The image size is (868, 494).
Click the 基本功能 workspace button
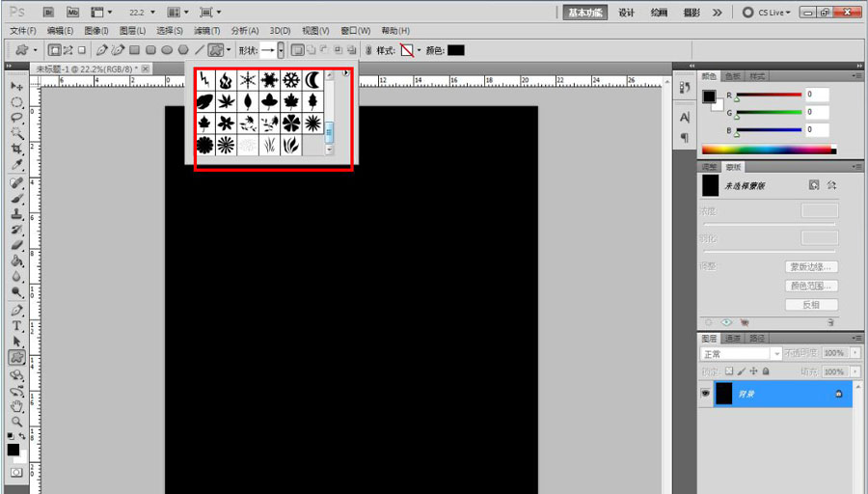[586, 13]
